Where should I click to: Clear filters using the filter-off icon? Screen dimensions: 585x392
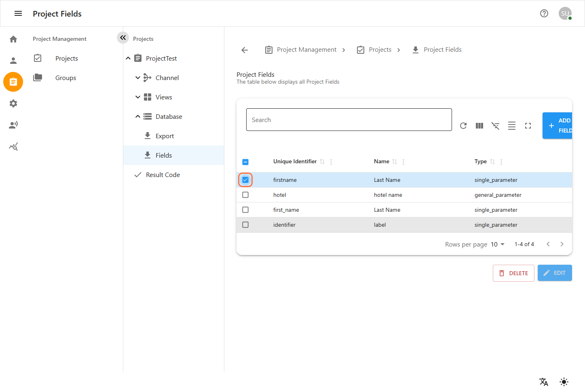[496, 126]
